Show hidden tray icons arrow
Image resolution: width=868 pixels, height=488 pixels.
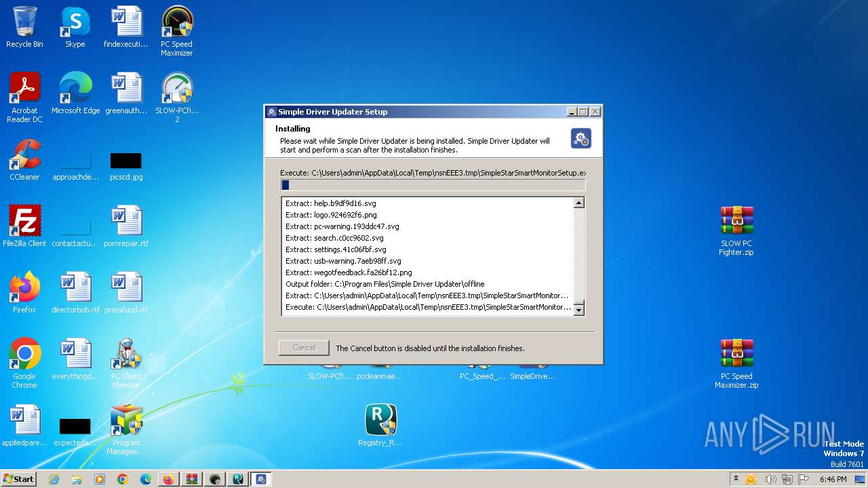[736, 479]
